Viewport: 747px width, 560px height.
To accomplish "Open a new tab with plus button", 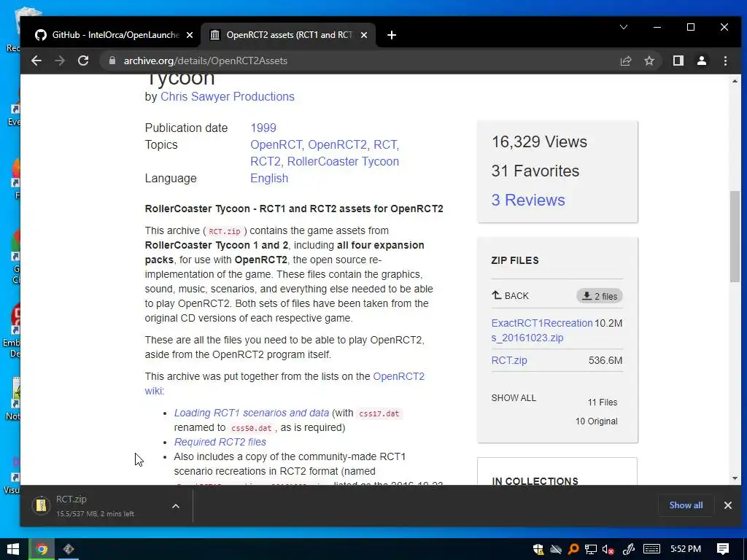I will coord(392,35).
